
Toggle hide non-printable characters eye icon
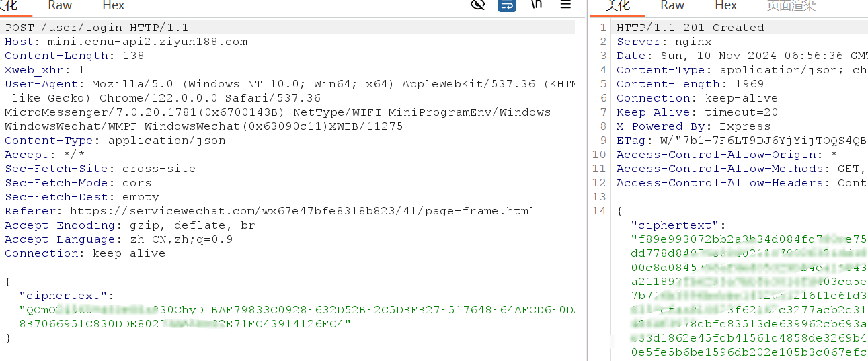(477, 5)
